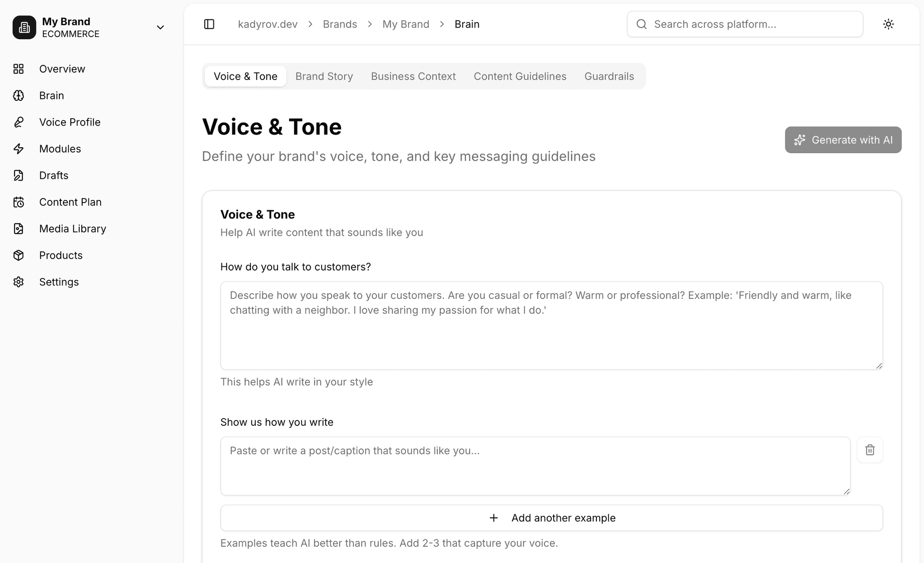This screenshot has width=924, height=563.
Task: Toggle the sidebar panel visibility
Action: (209, 24)
